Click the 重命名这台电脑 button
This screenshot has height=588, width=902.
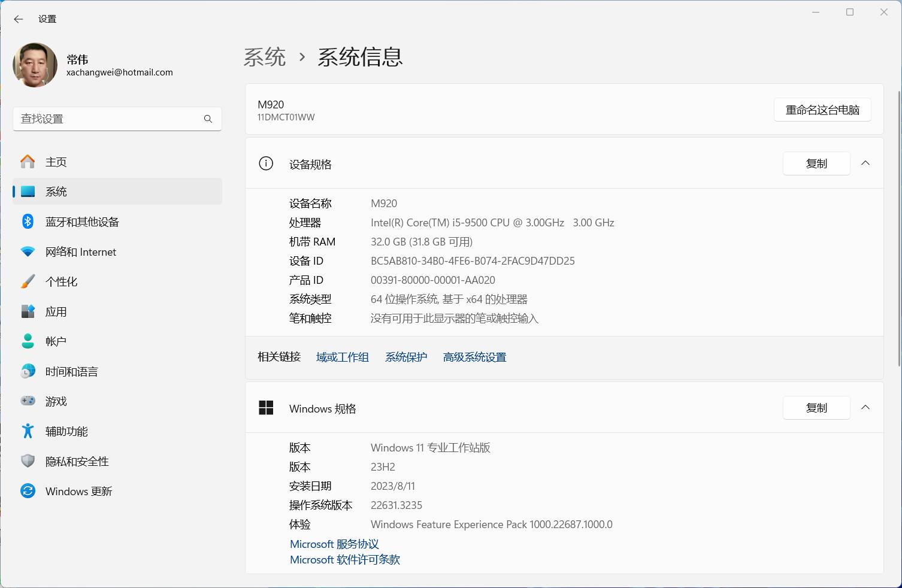click(822, 110)
